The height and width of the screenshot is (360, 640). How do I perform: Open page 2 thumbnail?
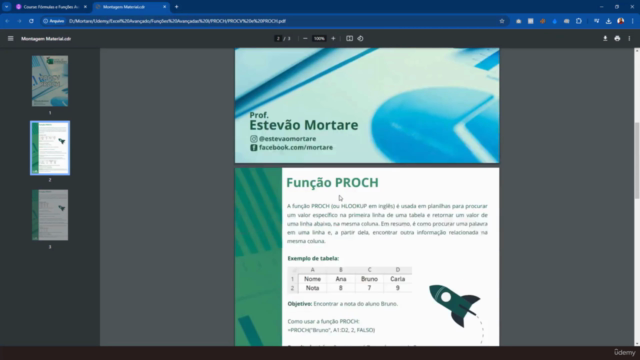click(50, 148)
